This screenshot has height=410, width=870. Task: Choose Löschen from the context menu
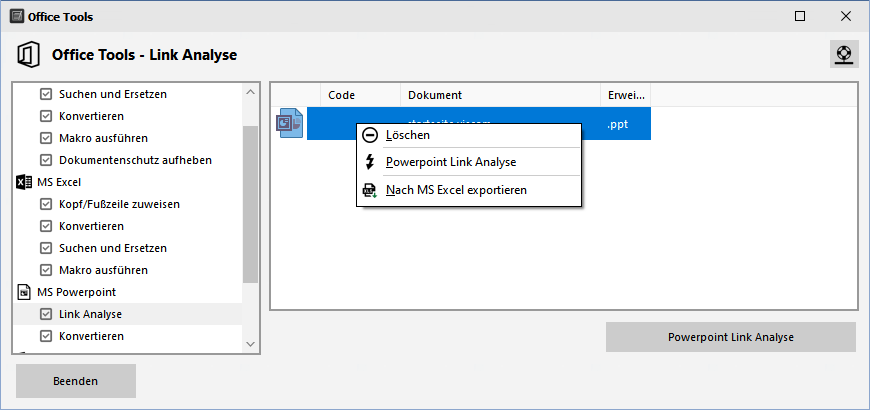point(469,135)
